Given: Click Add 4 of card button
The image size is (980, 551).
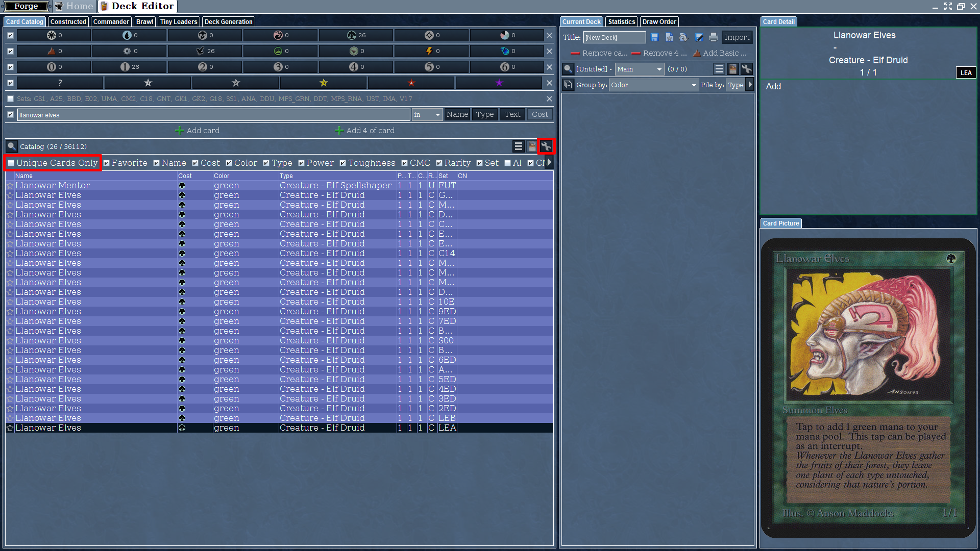Looking at the screenshot, I should [x=364, y=131].
